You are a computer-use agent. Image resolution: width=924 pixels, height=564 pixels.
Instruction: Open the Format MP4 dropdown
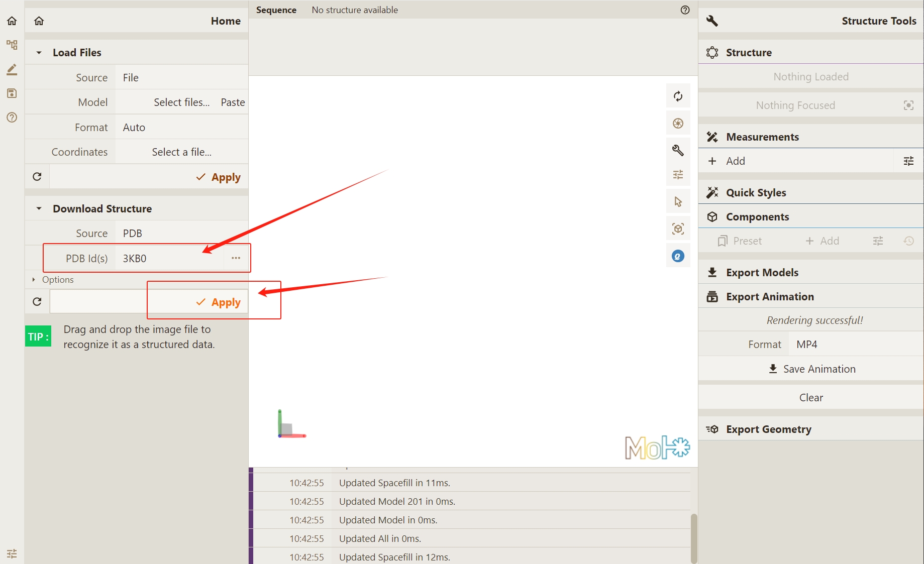[854, 345]
